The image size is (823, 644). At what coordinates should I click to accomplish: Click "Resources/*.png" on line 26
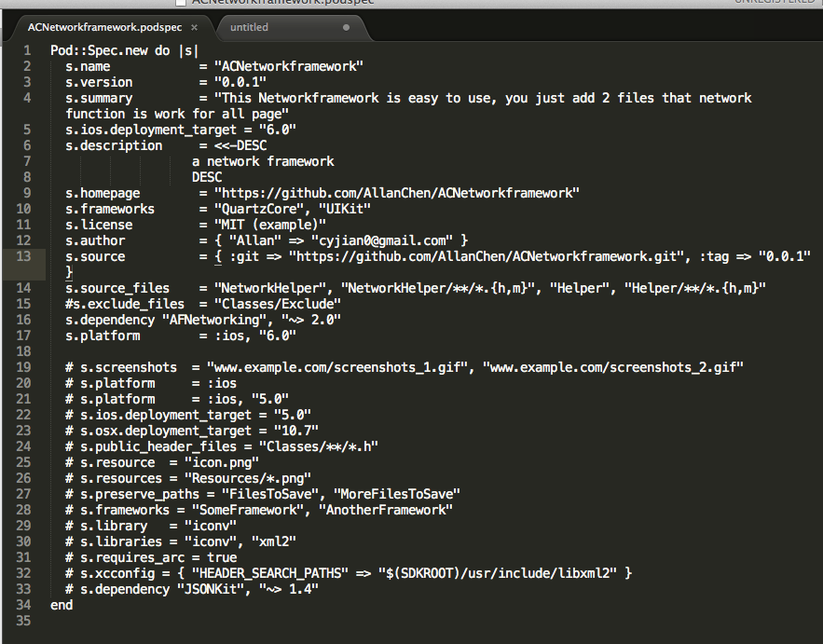(x=248, y=478)
